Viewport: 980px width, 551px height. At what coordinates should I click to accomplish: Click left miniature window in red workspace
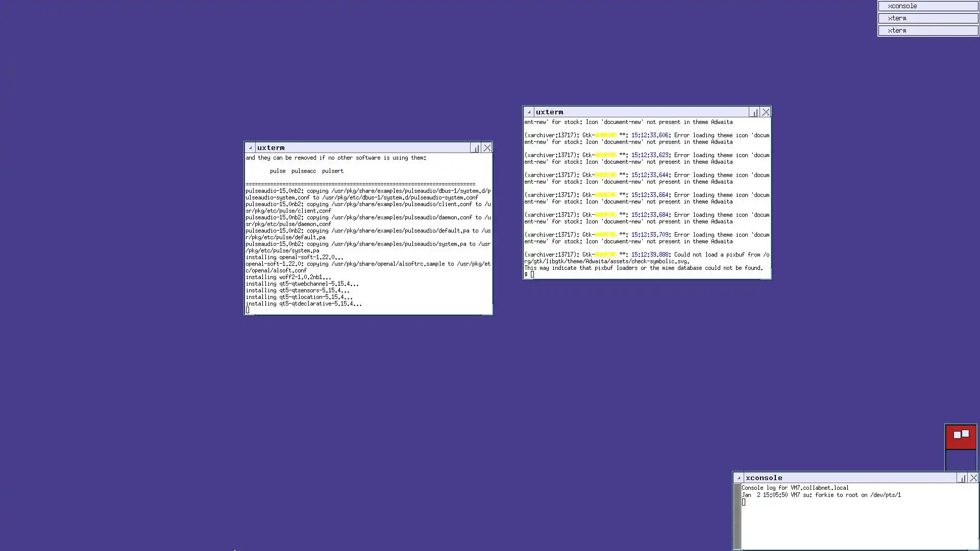pos(957,435)
